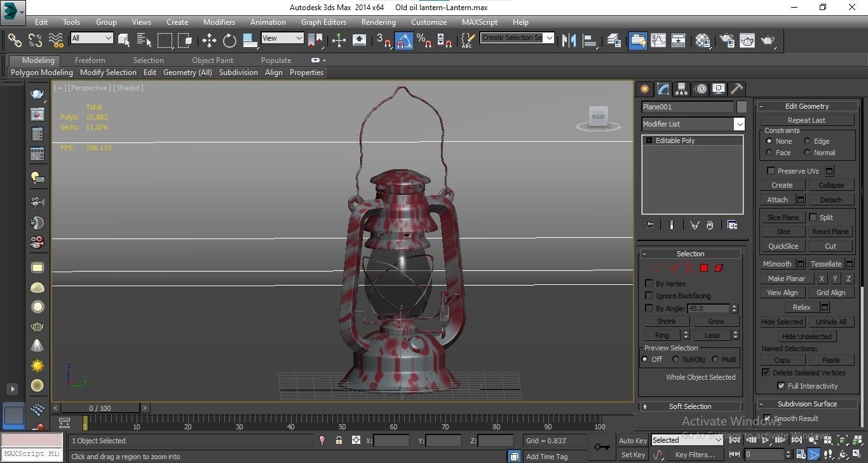The image size is (868, 463).
Task: Switch to the Hierarchy panel tab
Action: [x=681, y=89]
